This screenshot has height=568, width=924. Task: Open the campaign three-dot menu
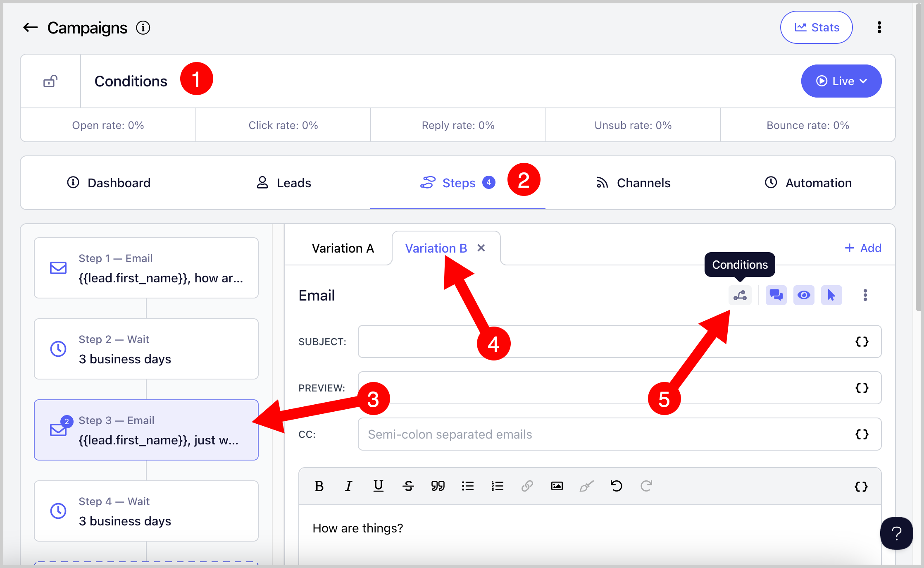[x=879, y=27]
